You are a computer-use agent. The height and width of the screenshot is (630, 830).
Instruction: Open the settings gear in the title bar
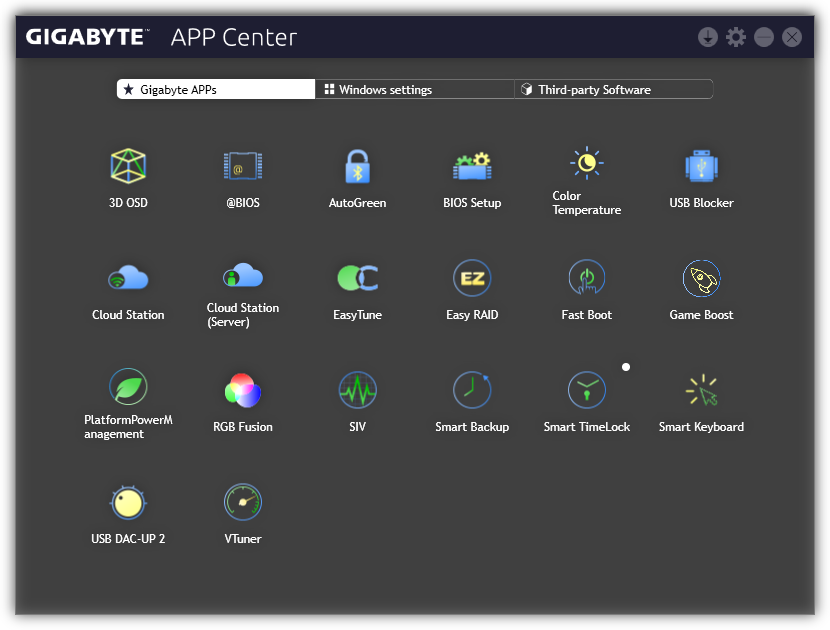pos(736,37)
